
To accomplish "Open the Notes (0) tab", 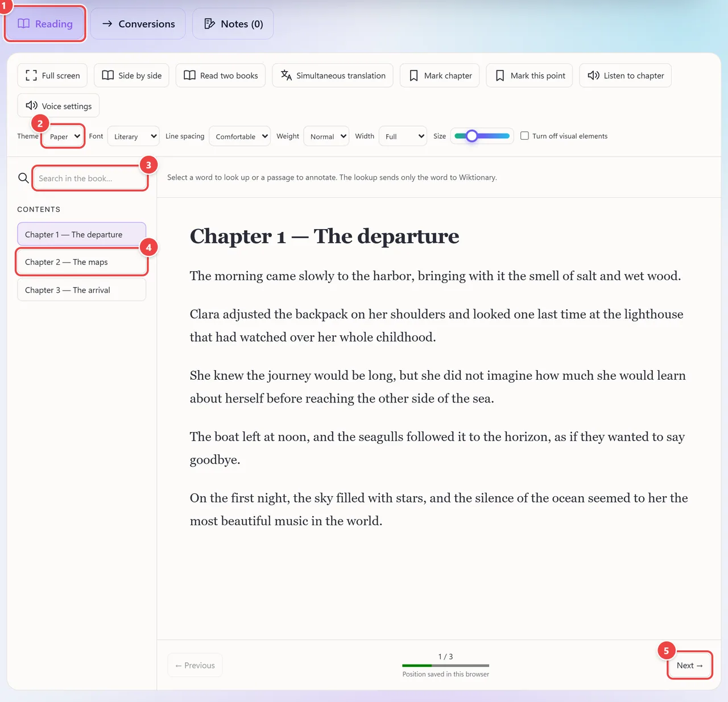I will coord(233,24).
